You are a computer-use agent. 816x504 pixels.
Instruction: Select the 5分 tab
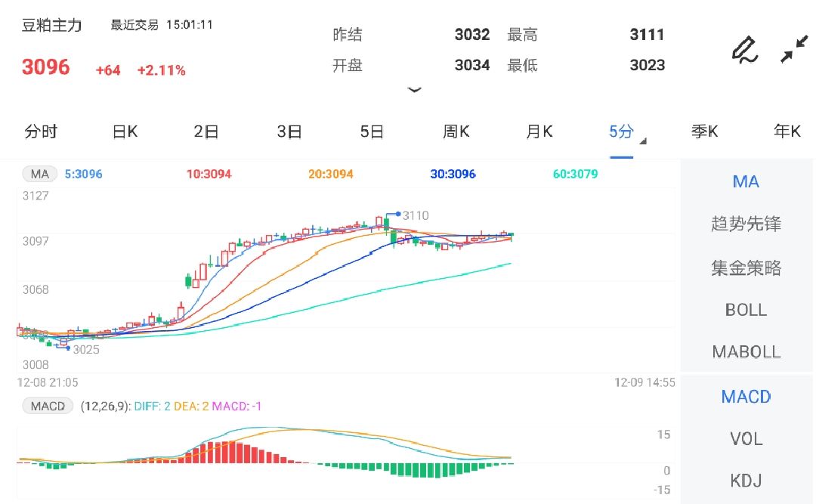(x=621, y=131)
